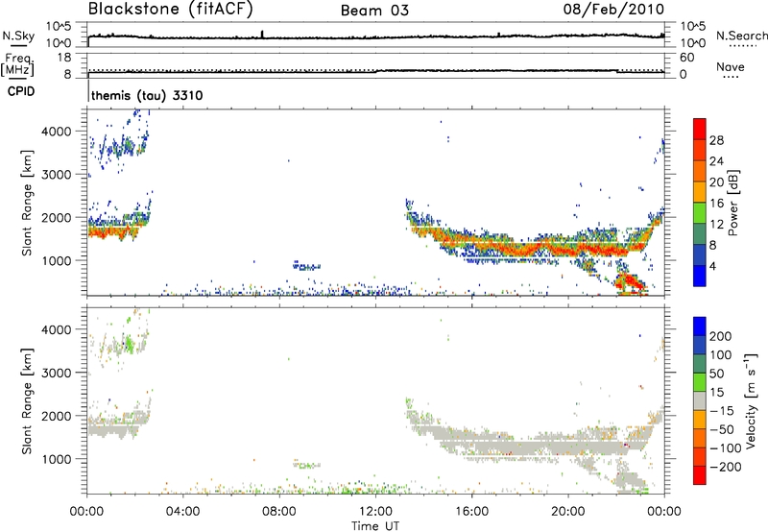Click the 'Beam 03' label
The height and width of the screenshot is (532, 768).
[x=374, y=11]
